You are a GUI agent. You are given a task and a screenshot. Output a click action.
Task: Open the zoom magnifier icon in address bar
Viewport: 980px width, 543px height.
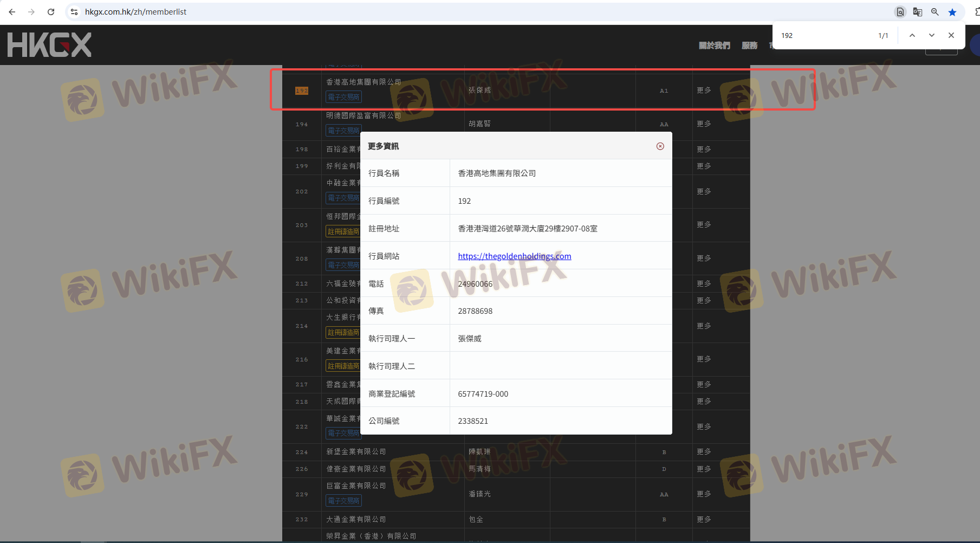pyautogui.click(x=934, y=12)
